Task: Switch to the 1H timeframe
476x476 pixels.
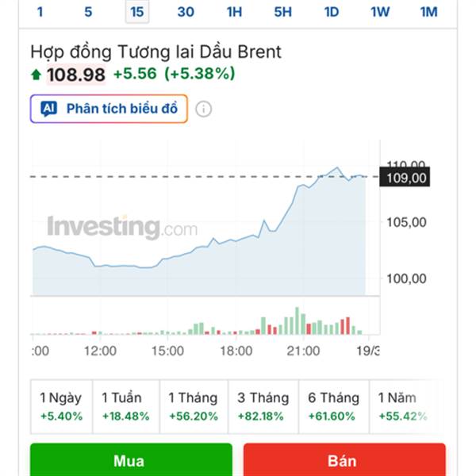Action: coord(234,12)
